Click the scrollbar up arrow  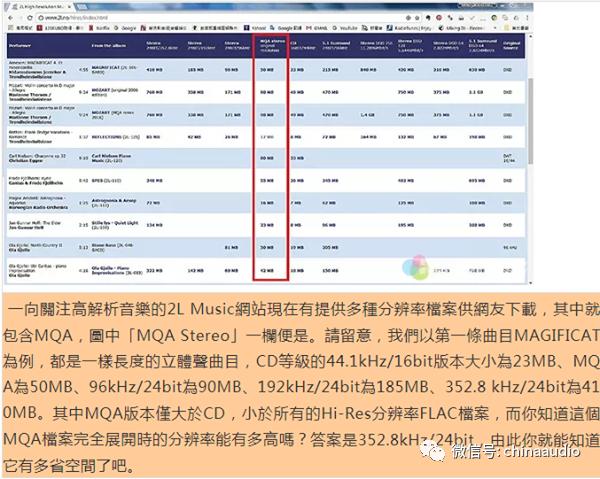pos(530,36)
